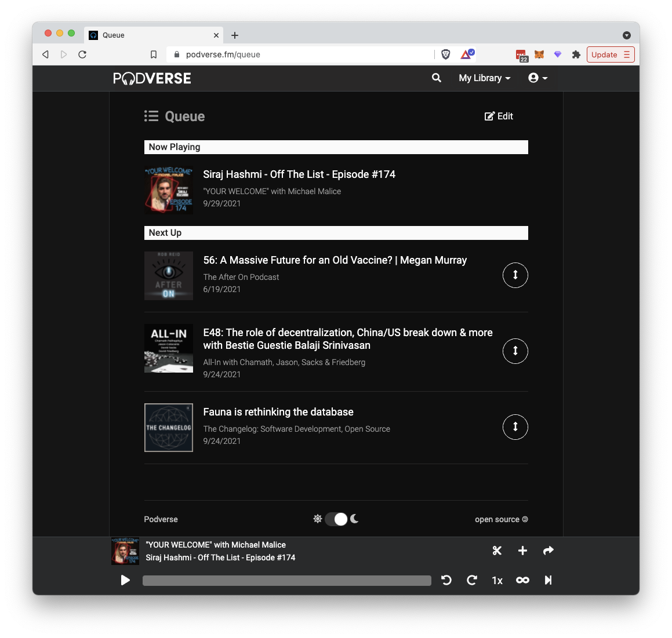The width and height of the screenshot is (672, 638).
Task: Add current episode to a playlist
Action: pyautogui.click(x=522, y=550)
